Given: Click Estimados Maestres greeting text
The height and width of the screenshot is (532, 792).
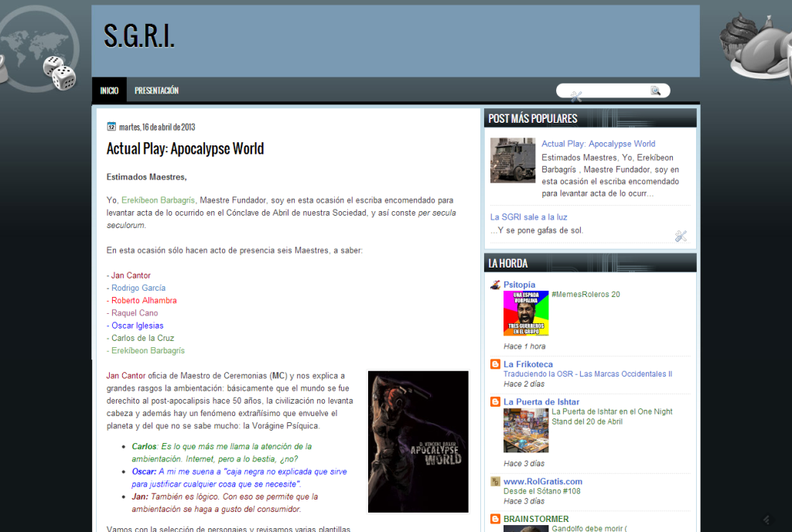Looking at the screenshot, I should click(x=146, y=177).
